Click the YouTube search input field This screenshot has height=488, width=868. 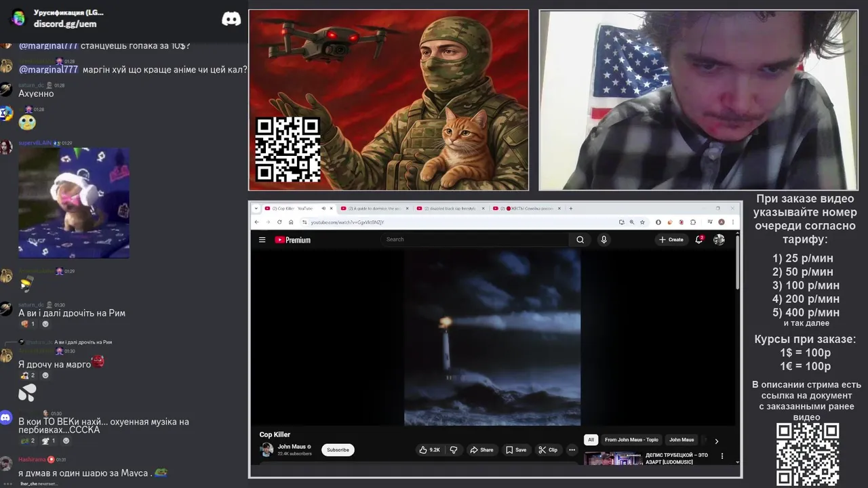[475, 239]
